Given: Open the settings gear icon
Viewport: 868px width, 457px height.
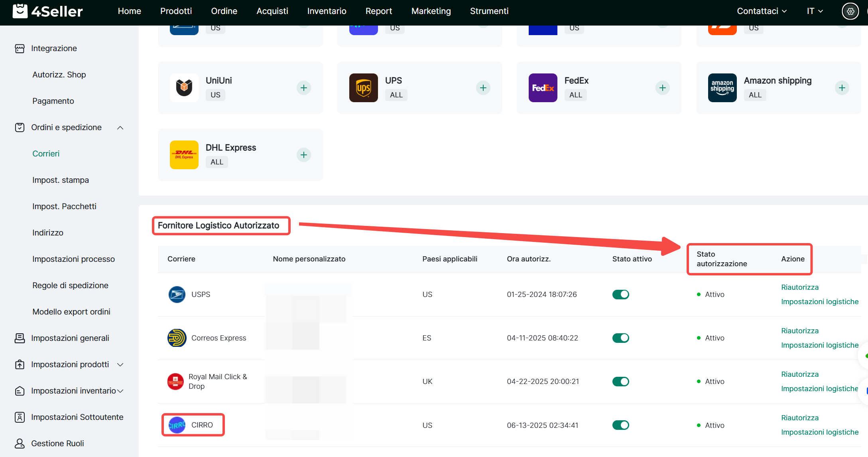Looking at the screenshot, I should (x=850, y=11).
